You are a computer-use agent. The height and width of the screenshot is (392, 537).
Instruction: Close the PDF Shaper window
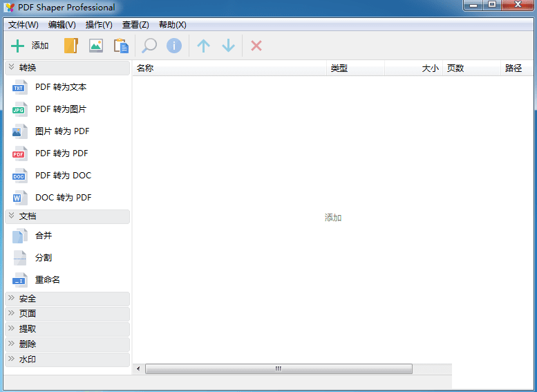(x=518, y=5)
